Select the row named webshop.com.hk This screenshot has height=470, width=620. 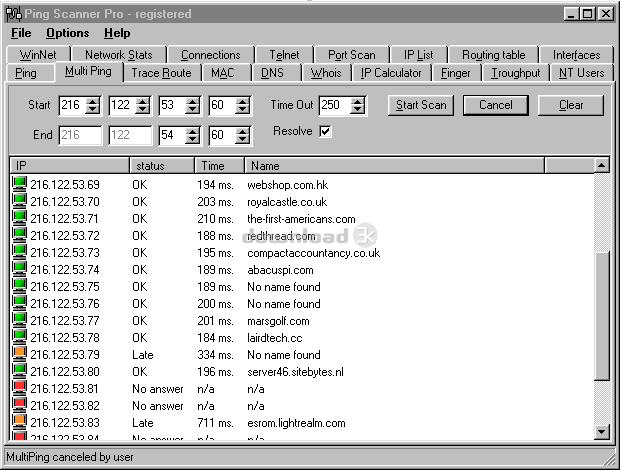click(302, 185)
